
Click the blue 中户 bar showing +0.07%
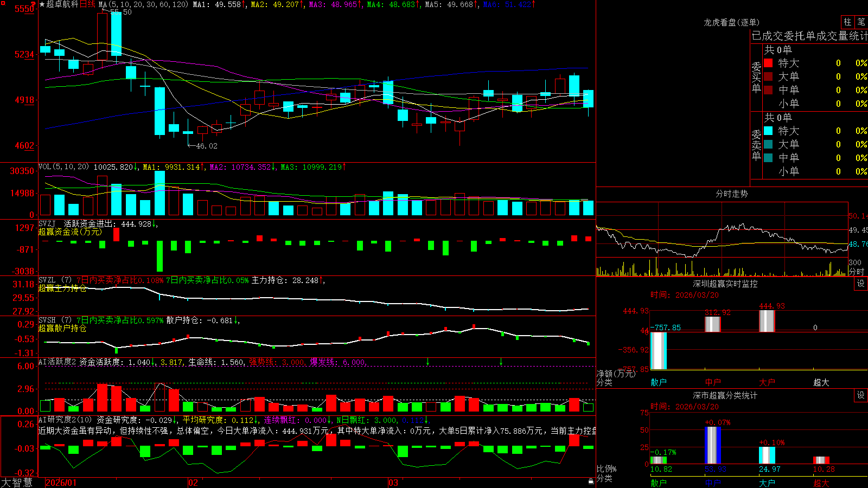pos(712,445)
